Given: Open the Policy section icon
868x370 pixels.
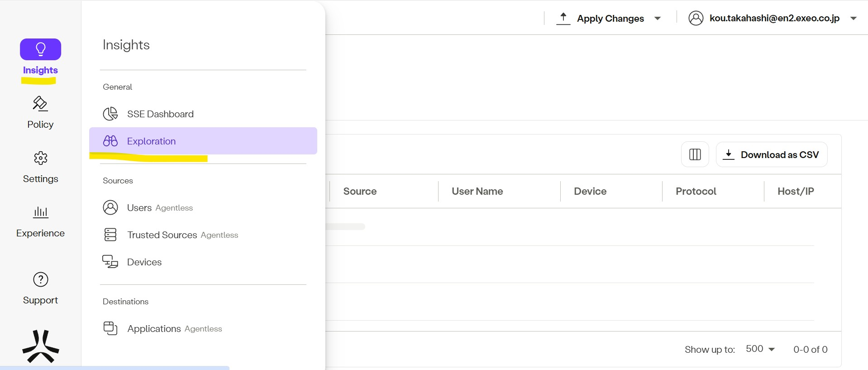Looking at the screenshot, I should click(x=40, y=104).
